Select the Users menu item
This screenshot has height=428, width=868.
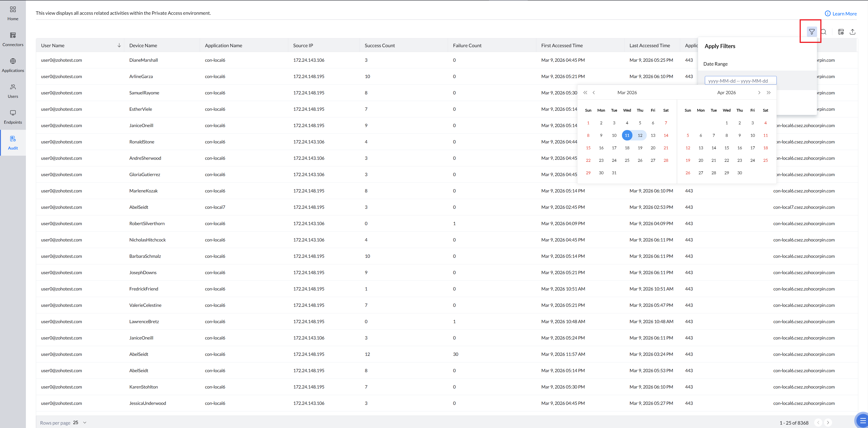tap(13, 91)
